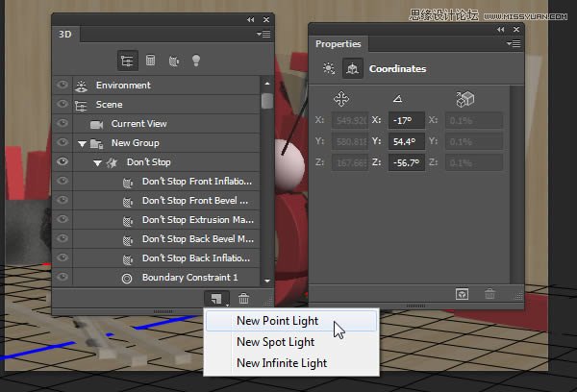Click the Scene row icon

coord(81,105)
